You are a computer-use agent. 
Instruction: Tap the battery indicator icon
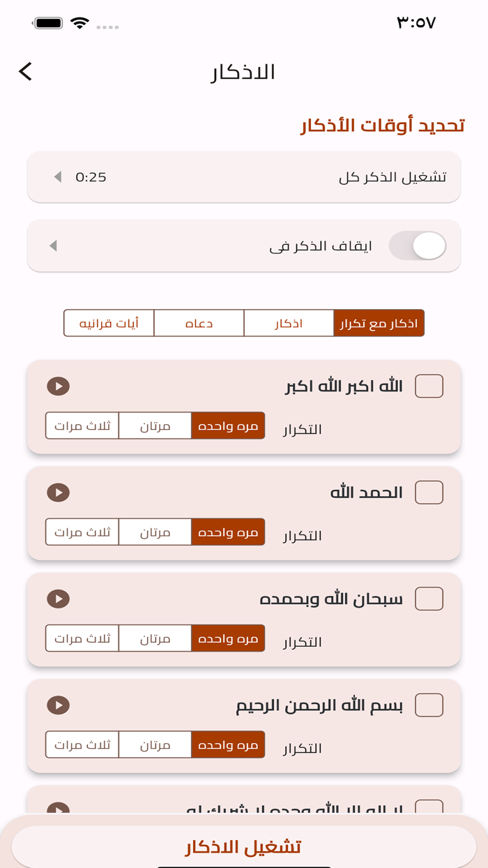click(47, 22)
